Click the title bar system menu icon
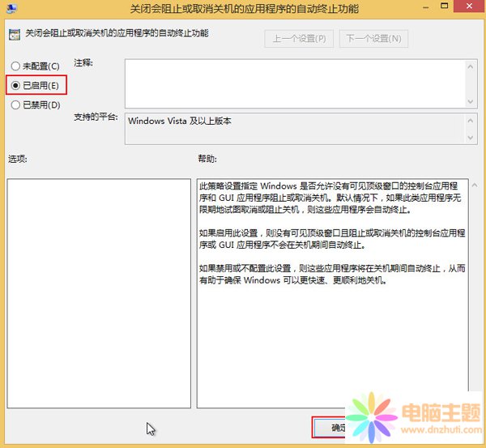This screenshot has height=448, width=486. 12,8
